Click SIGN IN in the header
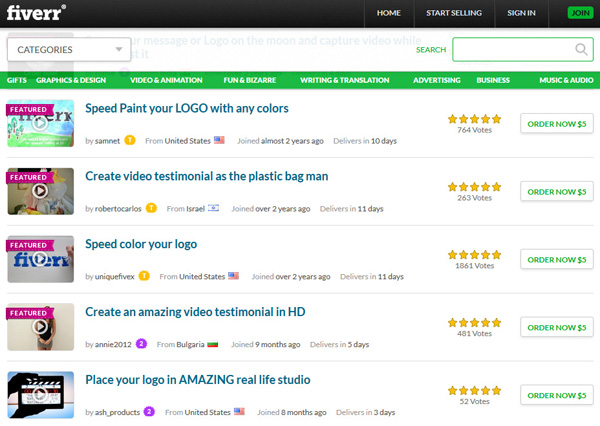600x426 pixels. point(521,13)
